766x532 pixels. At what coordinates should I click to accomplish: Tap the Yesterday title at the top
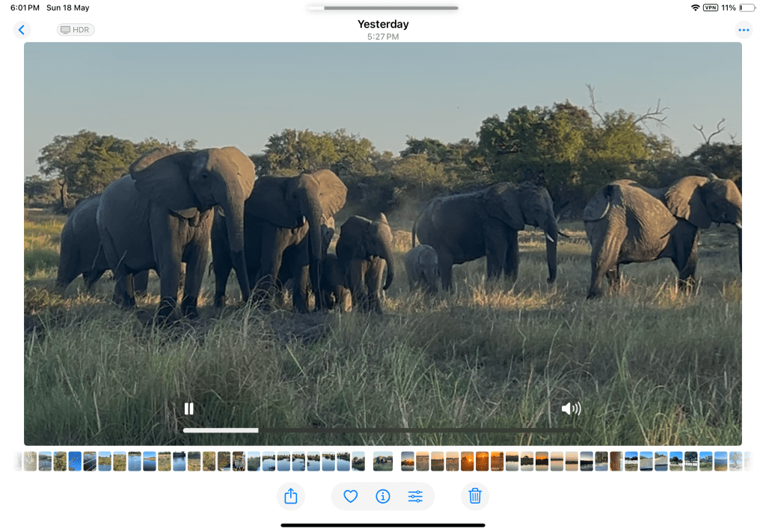(383, 24)
